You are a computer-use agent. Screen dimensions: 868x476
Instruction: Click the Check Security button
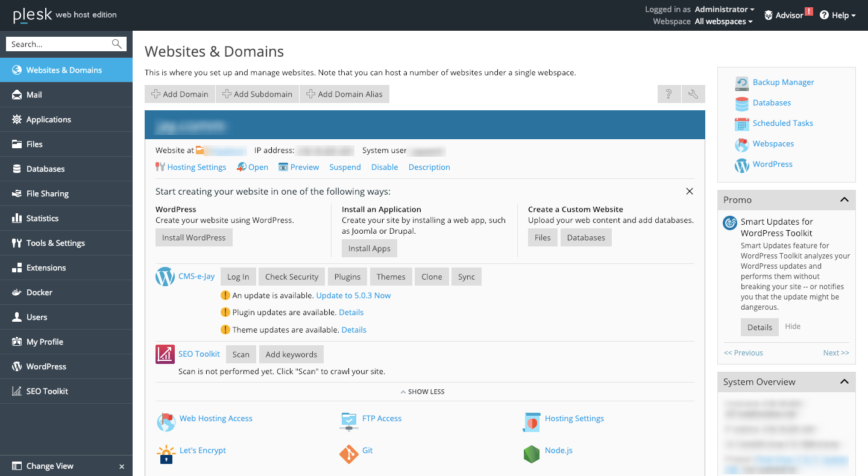coord(292,277)
